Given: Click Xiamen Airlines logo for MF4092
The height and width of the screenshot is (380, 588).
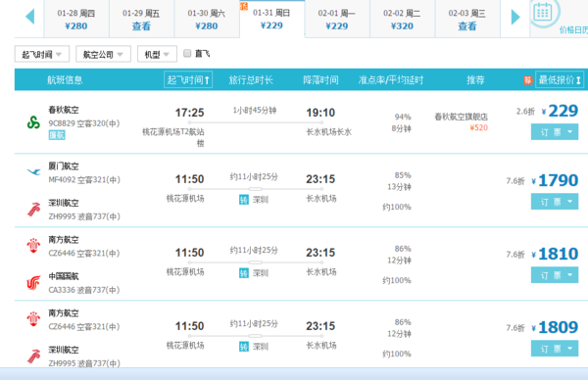Looking at the screenshot, I should click(x=33, y=172).
